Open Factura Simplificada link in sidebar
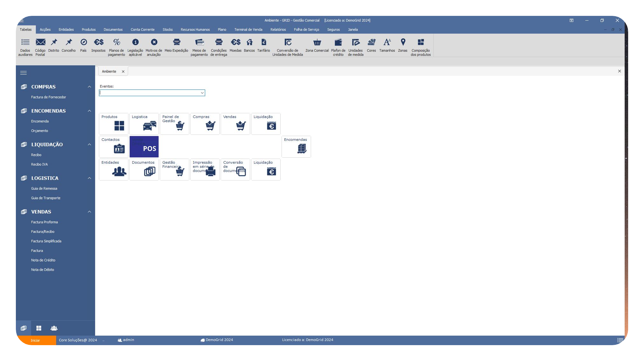This screenshot has width=644, height=361. [46, 241]
